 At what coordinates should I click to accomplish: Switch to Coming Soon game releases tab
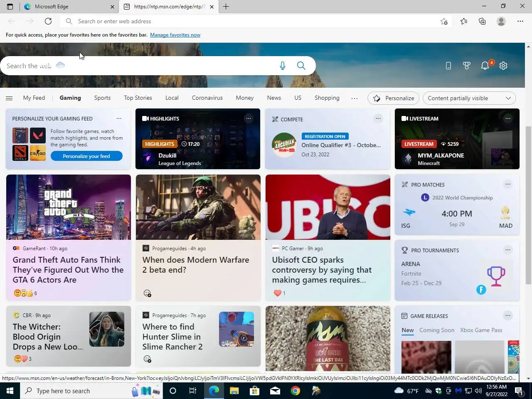click(x=437, y=330)
